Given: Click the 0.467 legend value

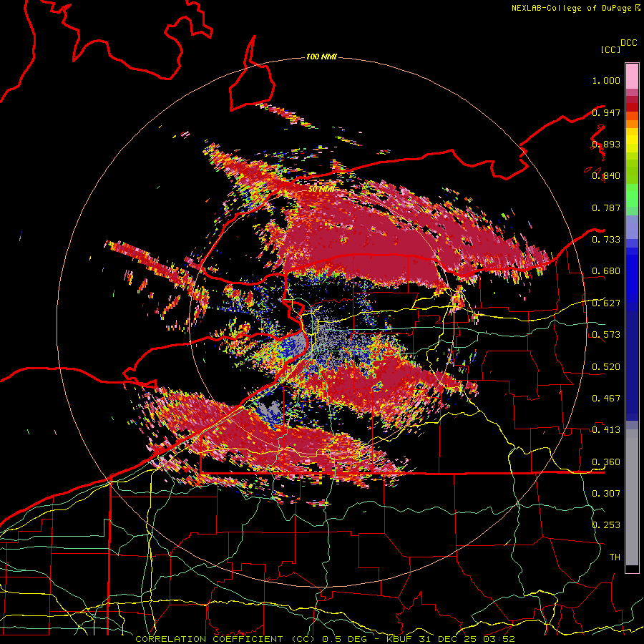Looking at the screenshot, I should [606, 399].
